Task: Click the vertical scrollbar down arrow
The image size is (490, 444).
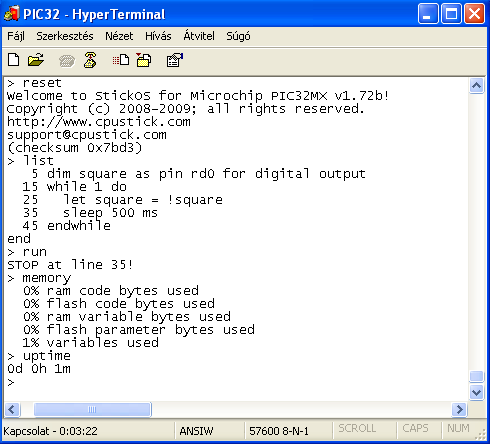Action: (x=476, y=392)
